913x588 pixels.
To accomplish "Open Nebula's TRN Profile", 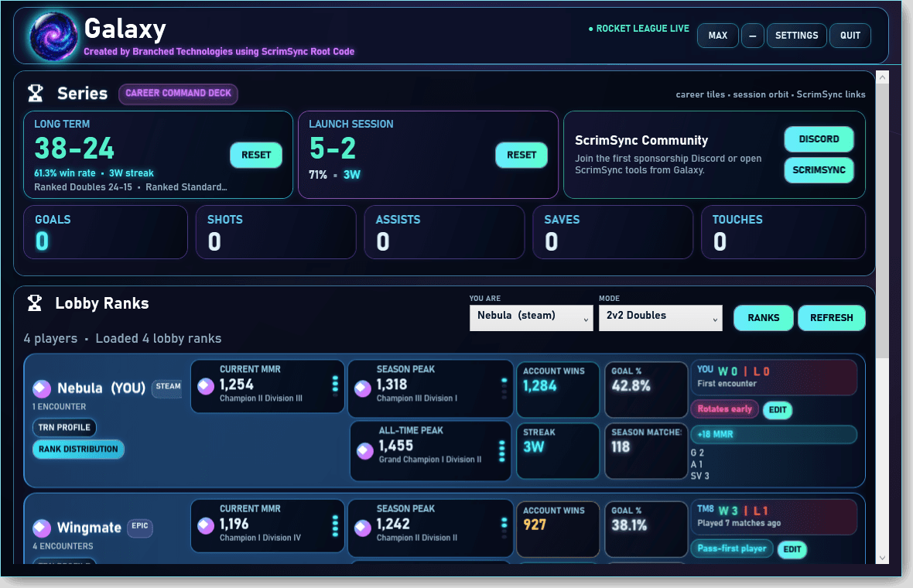I will 64,427.
